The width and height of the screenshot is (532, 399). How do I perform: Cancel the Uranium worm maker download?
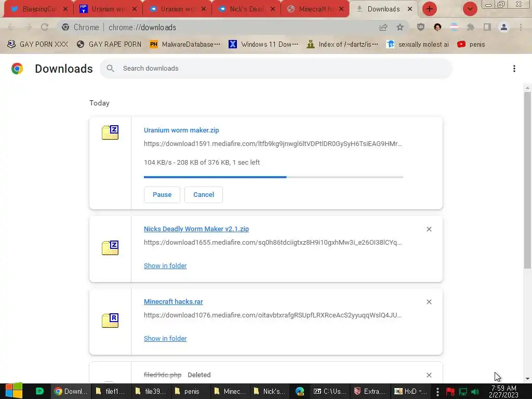click(204, 195)
